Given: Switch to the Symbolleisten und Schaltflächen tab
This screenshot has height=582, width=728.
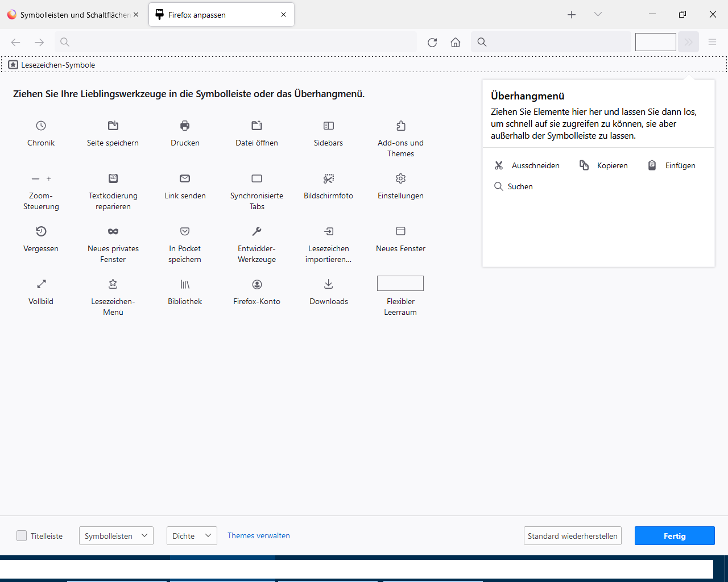Looking at the screenshot, I should pyautogui.click(x=71, y=15).
